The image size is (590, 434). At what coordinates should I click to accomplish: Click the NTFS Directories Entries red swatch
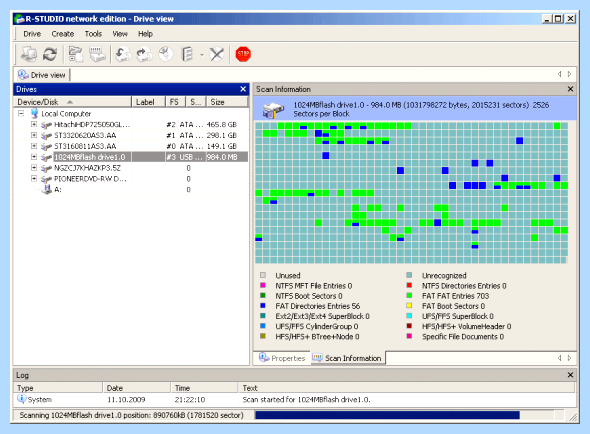409,285
